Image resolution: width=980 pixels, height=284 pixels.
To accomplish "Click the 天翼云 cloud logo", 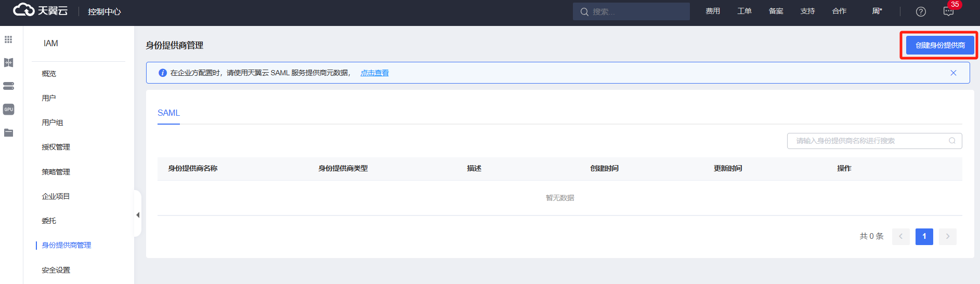I will (x=40, y=10).
